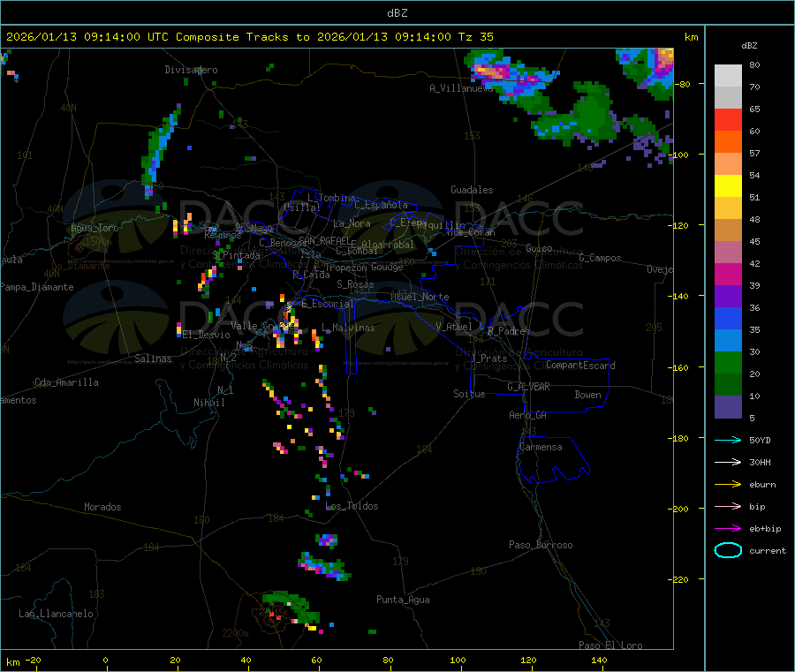Screen dimensions: 795x672
Task: Click the 'J_Prats' map label
Action: click(488, 358)
